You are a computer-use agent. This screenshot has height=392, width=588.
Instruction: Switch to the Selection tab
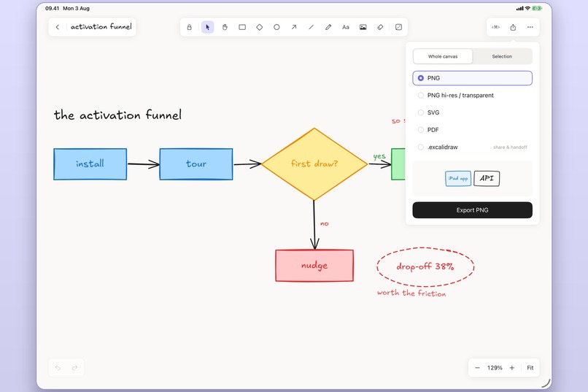pyautogui.click(x=502, y=56)
